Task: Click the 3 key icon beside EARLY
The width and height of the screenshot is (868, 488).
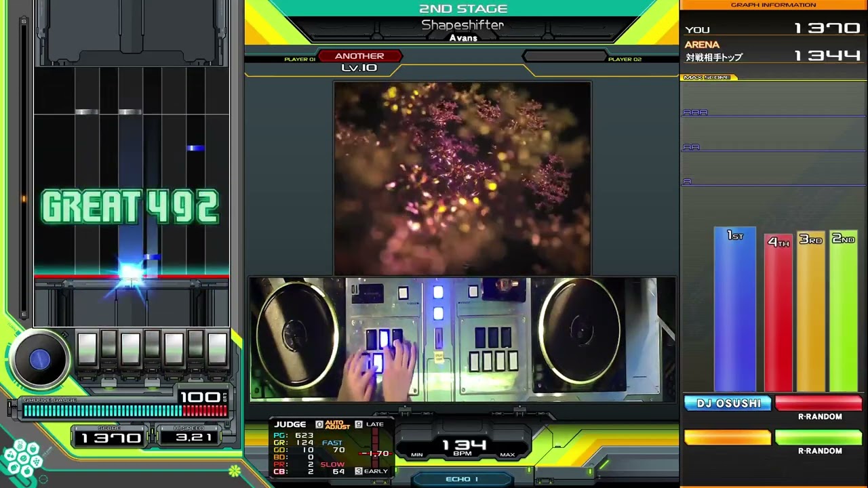Action: click(x=359, y=471)
